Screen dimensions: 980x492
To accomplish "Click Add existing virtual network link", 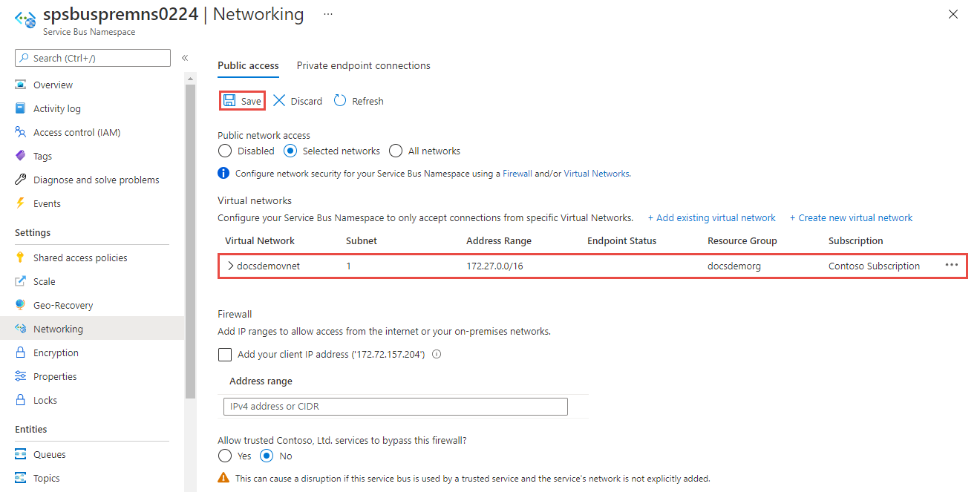I will tap(711, 217).
